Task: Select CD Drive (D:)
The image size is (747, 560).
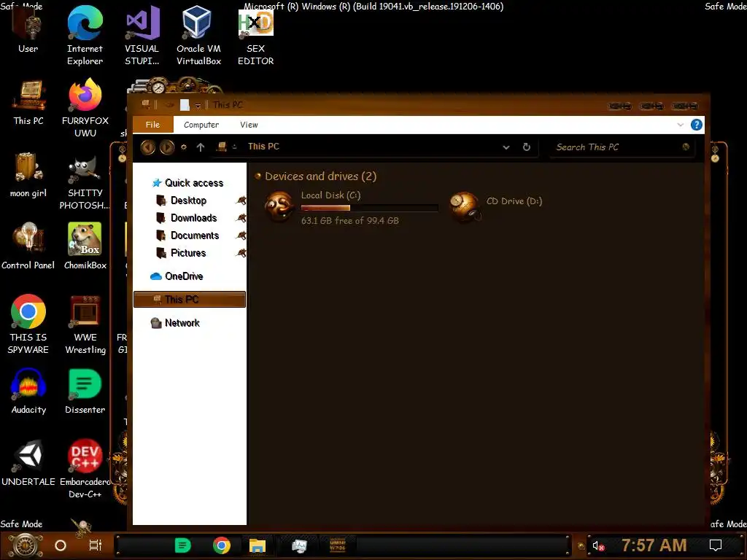Action: pos(496,207)
